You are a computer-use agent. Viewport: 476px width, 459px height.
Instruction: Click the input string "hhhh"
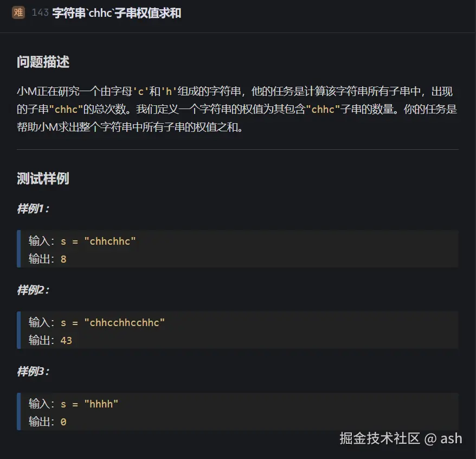(101, 404)
